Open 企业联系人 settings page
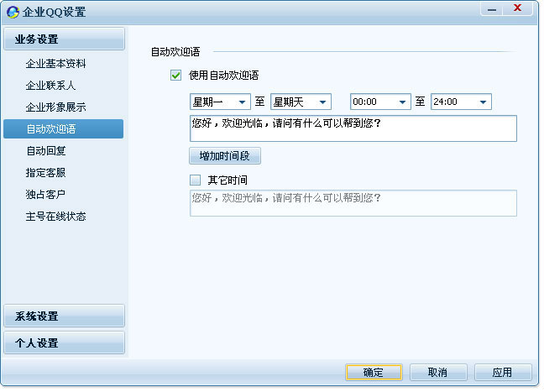The width and height of the screenshot is (544, 392). tap(50, 86)
